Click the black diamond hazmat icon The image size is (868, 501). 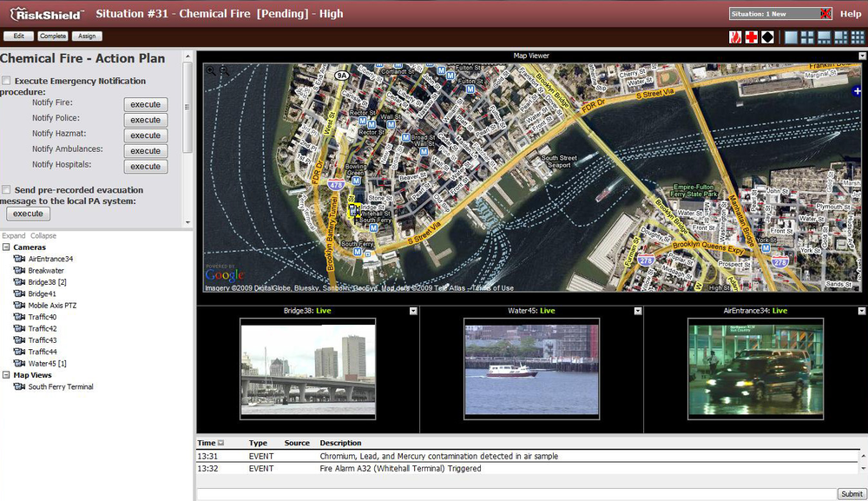point(767,37)
